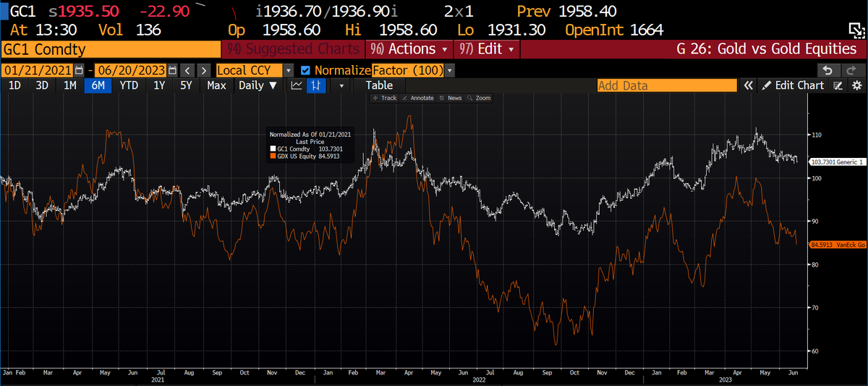868x386 pixels.
Task: Click the orange GDX US Equity legend swatch
Action: pyautogui.click(x=273, y=155)
